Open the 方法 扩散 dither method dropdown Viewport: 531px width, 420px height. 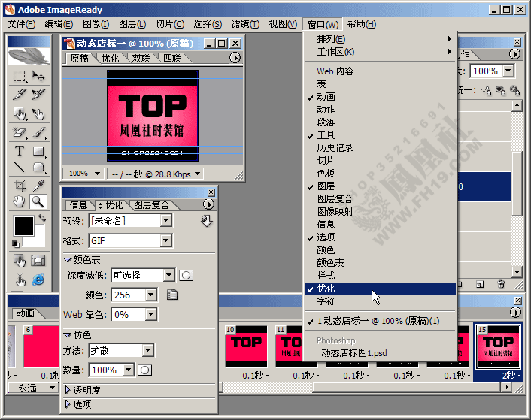pos(148,351)
